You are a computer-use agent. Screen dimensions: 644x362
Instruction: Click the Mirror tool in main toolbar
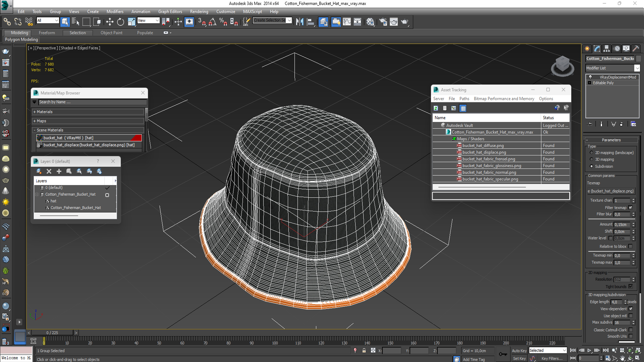[x=300, y=22]
